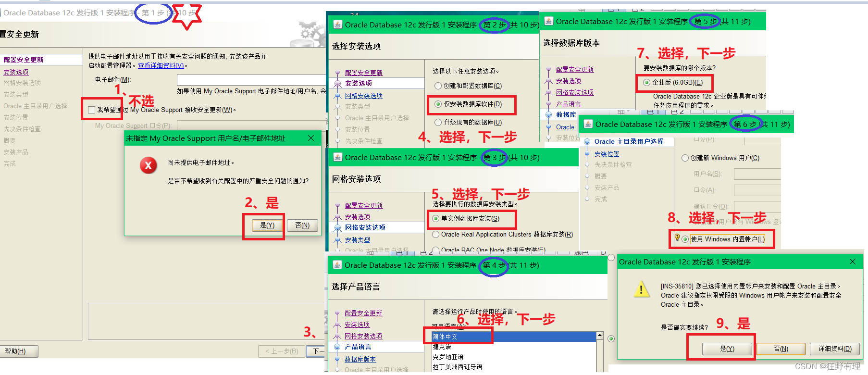Open 安装选项 link in step 5 sidebar
The height and width of the screenshot is (375, 868).
pos(569,81)
